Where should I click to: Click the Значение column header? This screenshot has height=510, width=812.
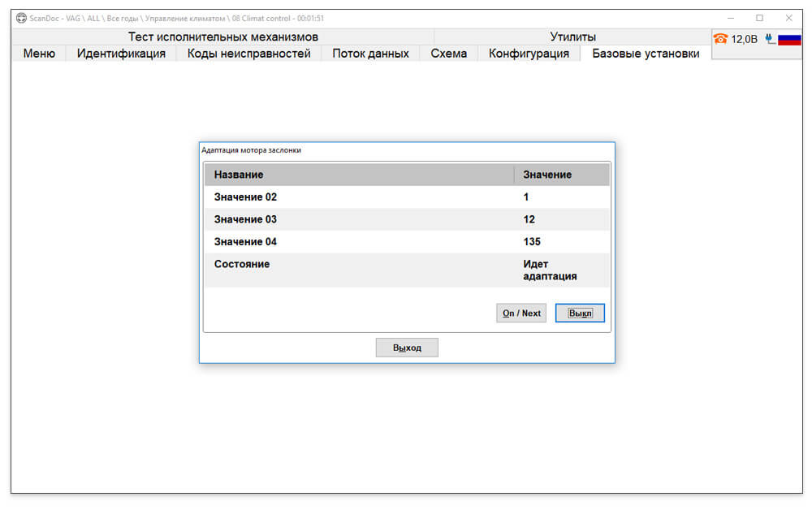[561, 175]
